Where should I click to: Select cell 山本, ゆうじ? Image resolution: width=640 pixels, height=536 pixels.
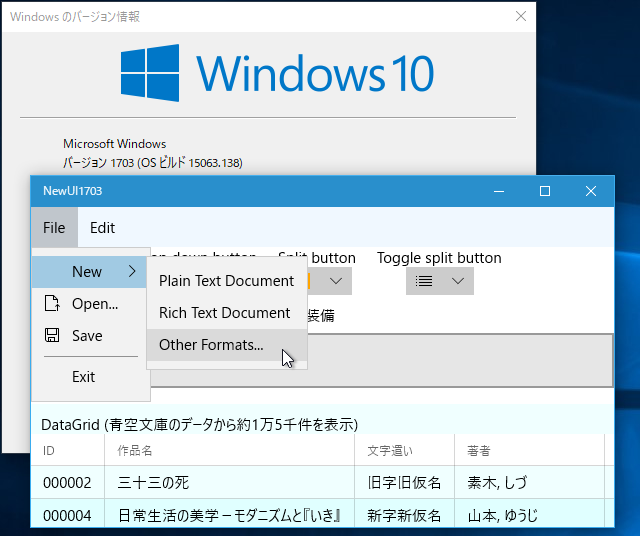pyautogui.click(x=529, y=514)
